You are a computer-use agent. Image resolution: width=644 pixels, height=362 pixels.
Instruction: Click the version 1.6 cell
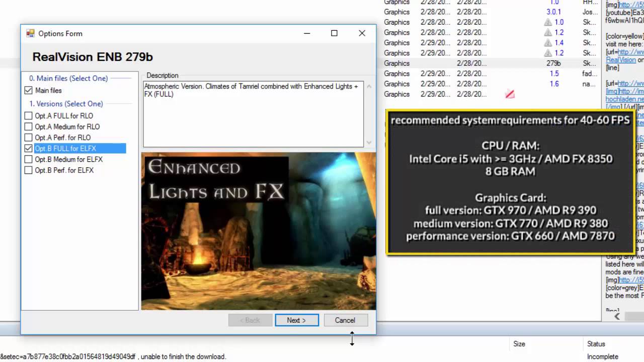[554, 84]
